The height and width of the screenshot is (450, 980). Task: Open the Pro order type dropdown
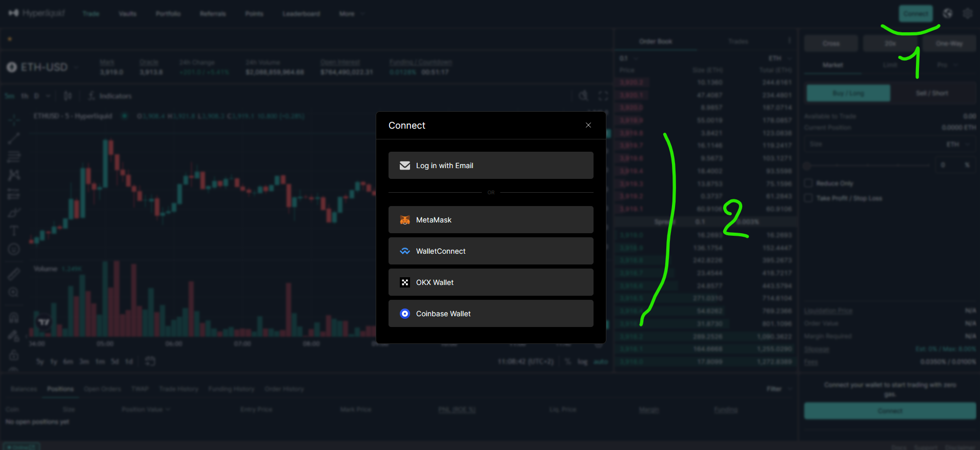point(946,65)
